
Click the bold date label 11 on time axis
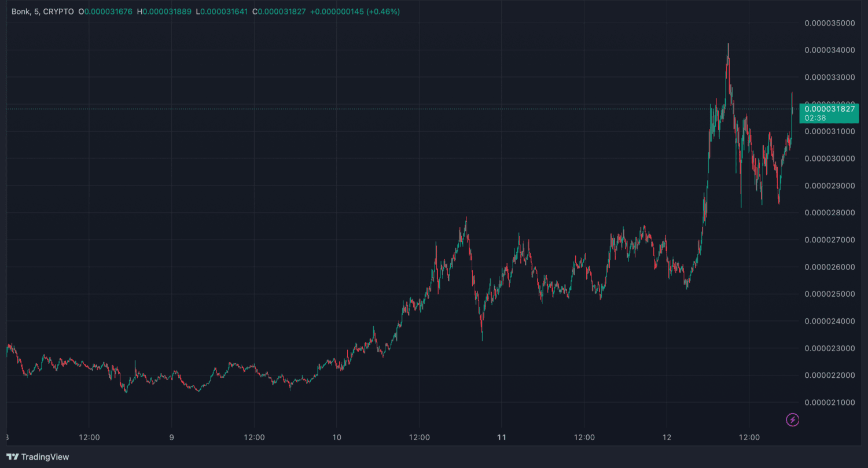coord(502,437)
